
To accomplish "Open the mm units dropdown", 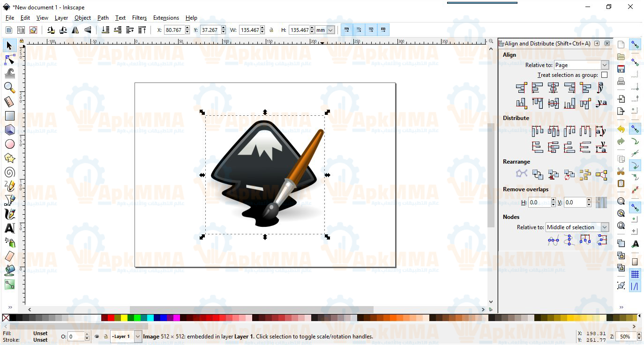I will pyautogui.click(x=325, y=30).
